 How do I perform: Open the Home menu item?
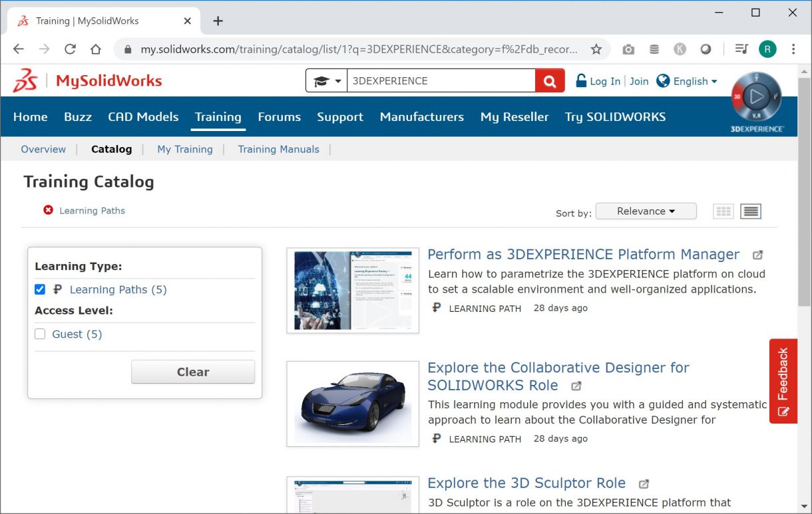click(30, 116)
